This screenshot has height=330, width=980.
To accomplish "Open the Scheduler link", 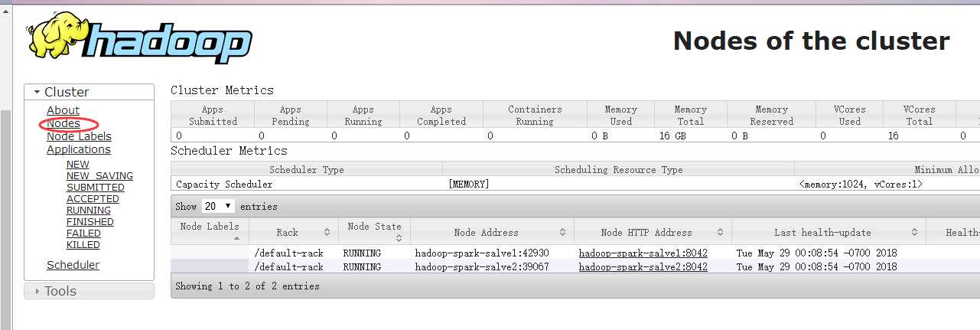I will point(73,265).
